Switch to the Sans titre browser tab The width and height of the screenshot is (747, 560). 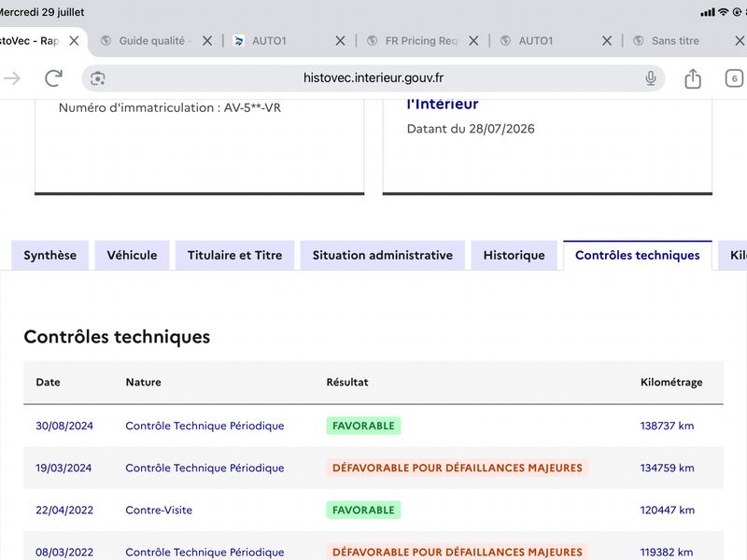pyautogui.click(x=675, y=41)
